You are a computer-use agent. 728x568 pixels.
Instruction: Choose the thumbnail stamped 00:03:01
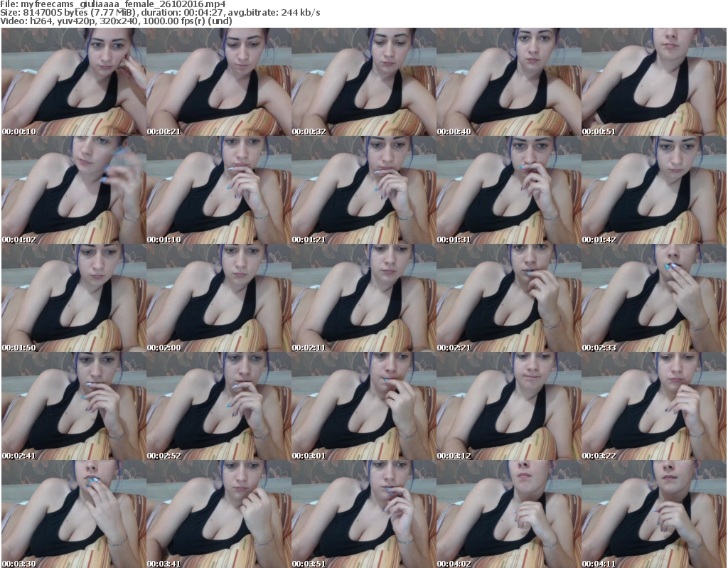(363, 406)
